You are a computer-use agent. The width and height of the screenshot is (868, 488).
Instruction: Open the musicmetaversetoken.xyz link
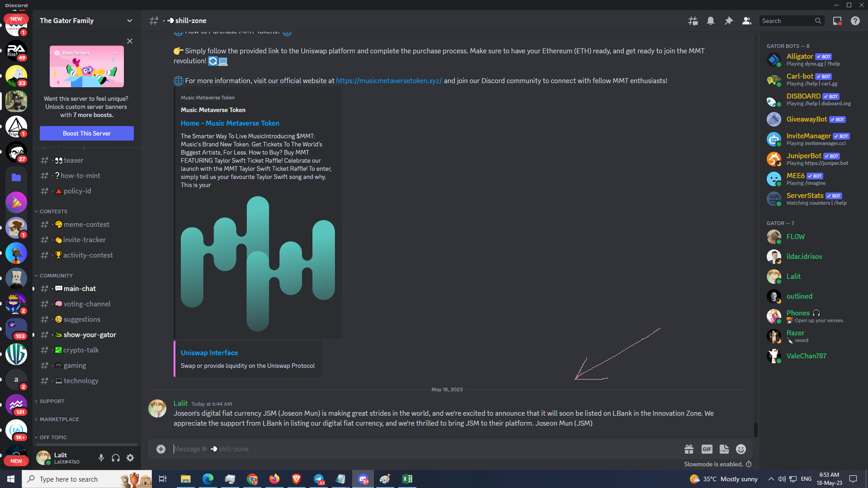pyautogui.click(x=389, y=81)
